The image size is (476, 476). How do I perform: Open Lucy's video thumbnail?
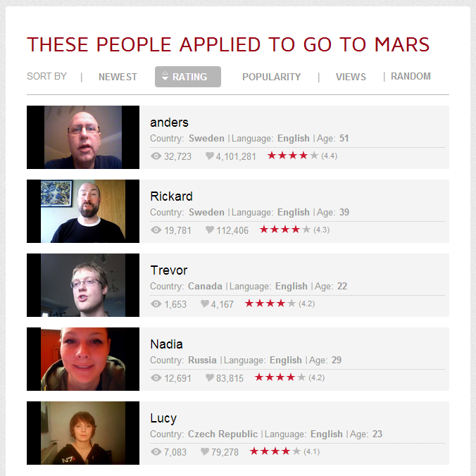pyautogui.click(x=83, y=433)
